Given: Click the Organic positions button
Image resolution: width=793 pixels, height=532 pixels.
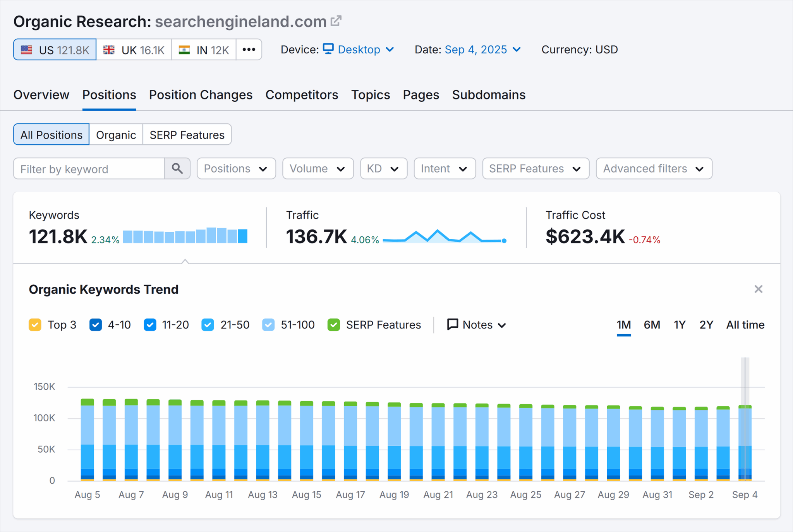Looking at the screenshot, I should [x=116, y=135].
